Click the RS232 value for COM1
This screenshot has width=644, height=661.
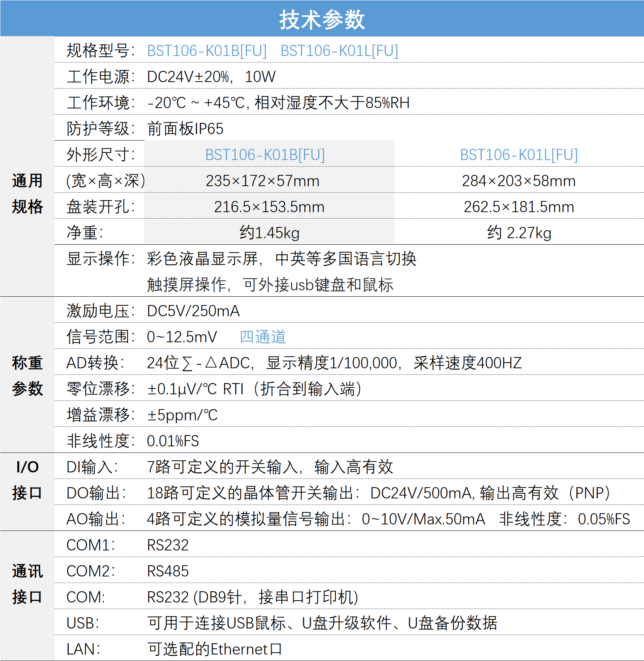click(168, 545)
